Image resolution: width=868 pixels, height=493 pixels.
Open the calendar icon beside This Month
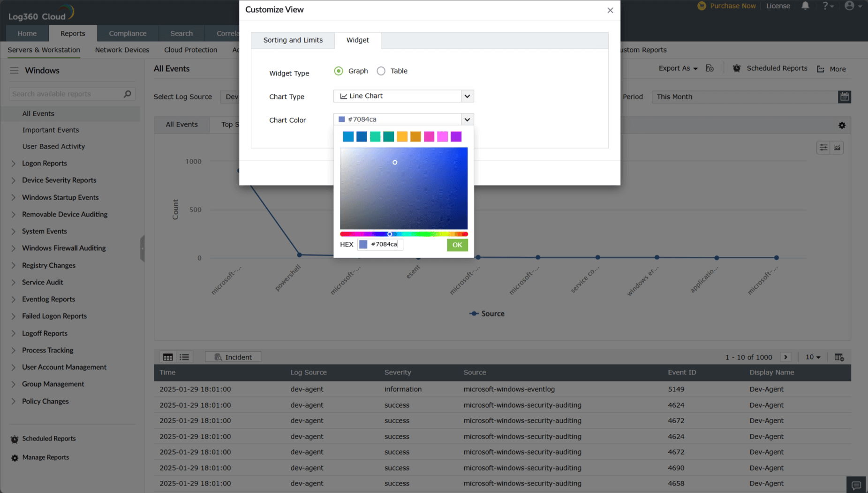click(844, 97)
